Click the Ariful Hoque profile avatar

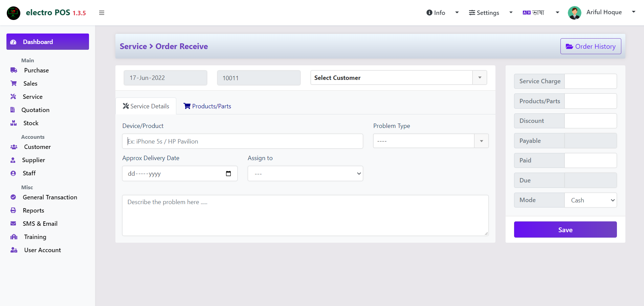tap(574, 13)
